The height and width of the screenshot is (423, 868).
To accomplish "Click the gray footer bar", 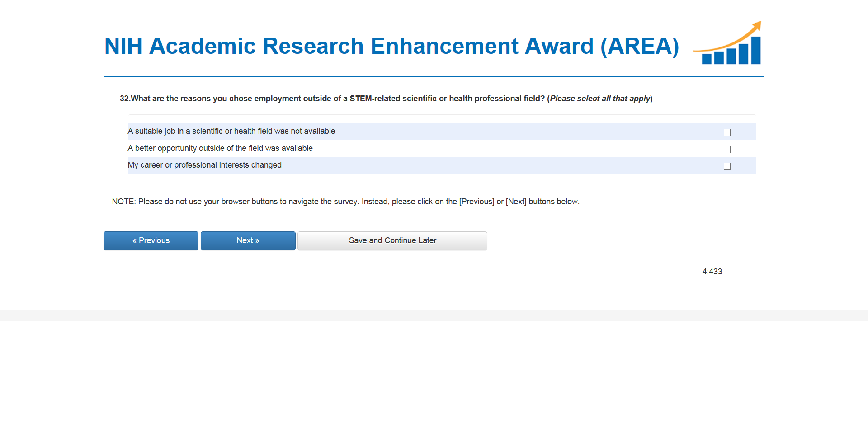I will [x=434, y=315].
